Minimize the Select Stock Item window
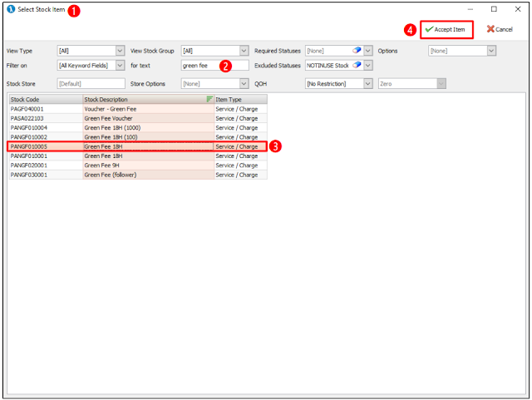Screen dimensions: 532x400 pos(470,9)
